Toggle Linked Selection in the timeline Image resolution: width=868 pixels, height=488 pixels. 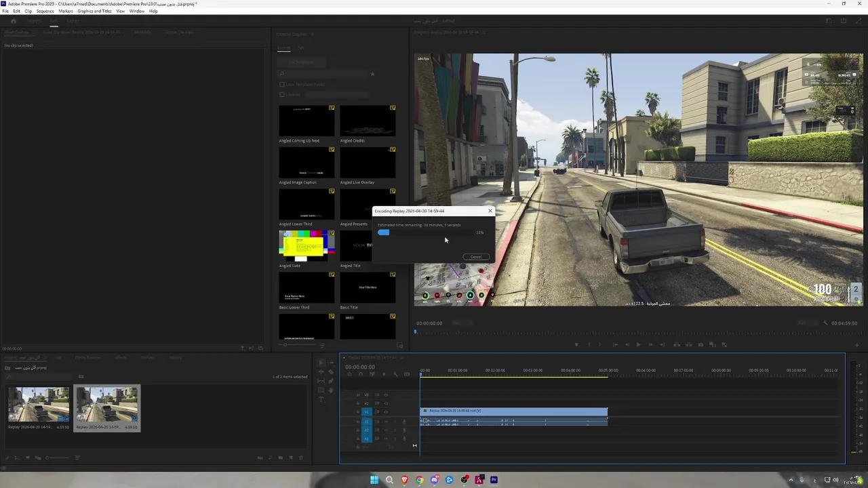(372, 374)
